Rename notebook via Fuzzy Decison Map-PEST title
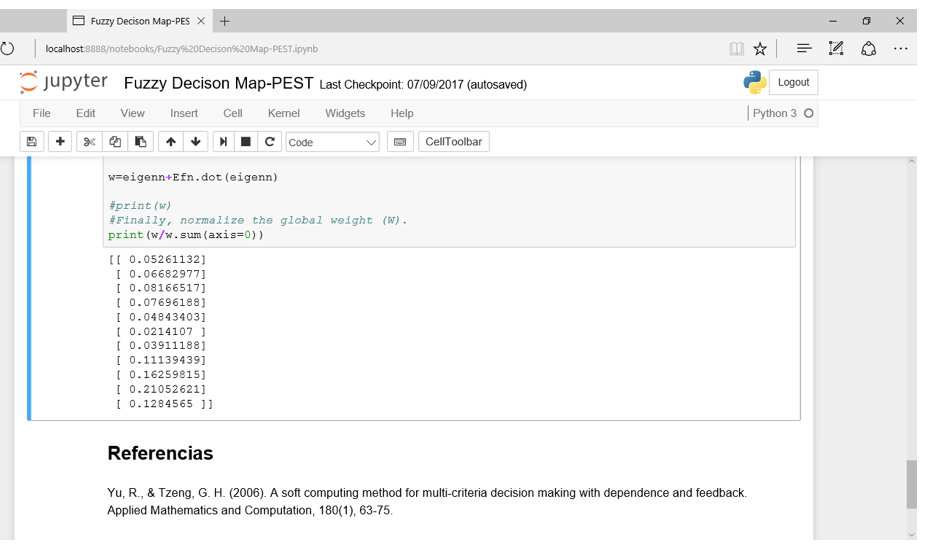 pyautogui.click(x=218, y=83)
